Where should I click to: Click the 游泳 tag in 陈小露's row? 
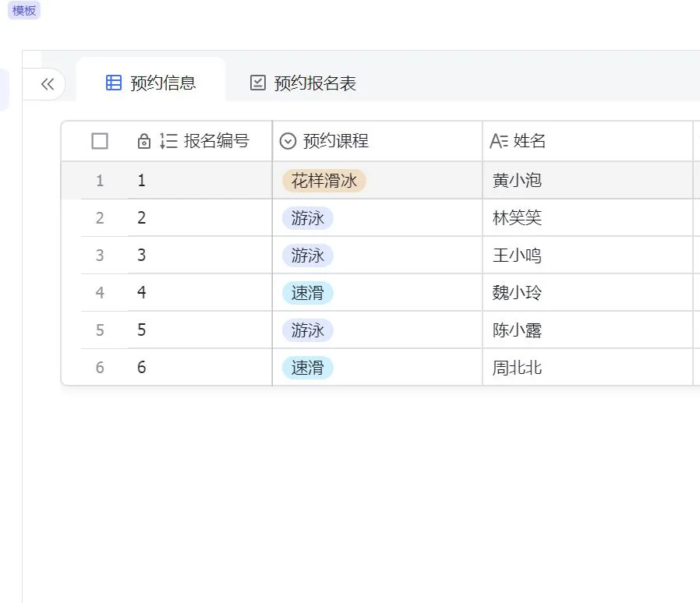pos(308,331)
